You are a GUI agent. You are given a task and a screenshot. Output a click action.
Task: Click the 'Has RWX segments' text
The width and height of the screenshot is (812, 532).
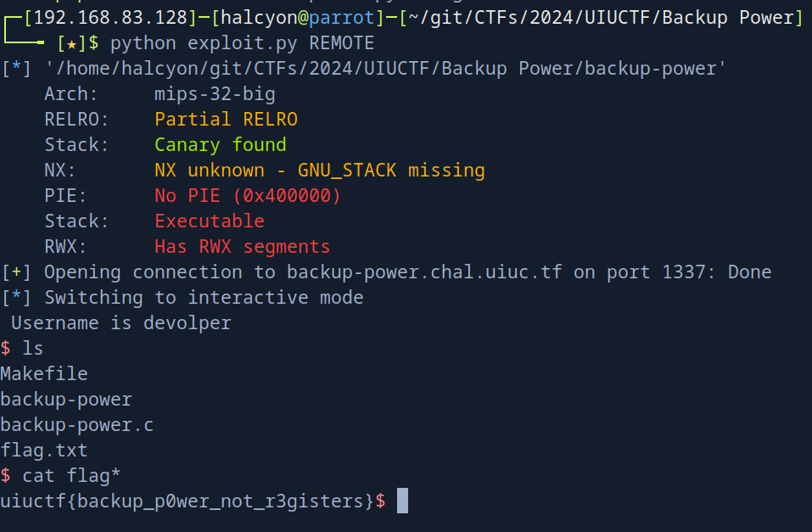(x=242, y=247)
